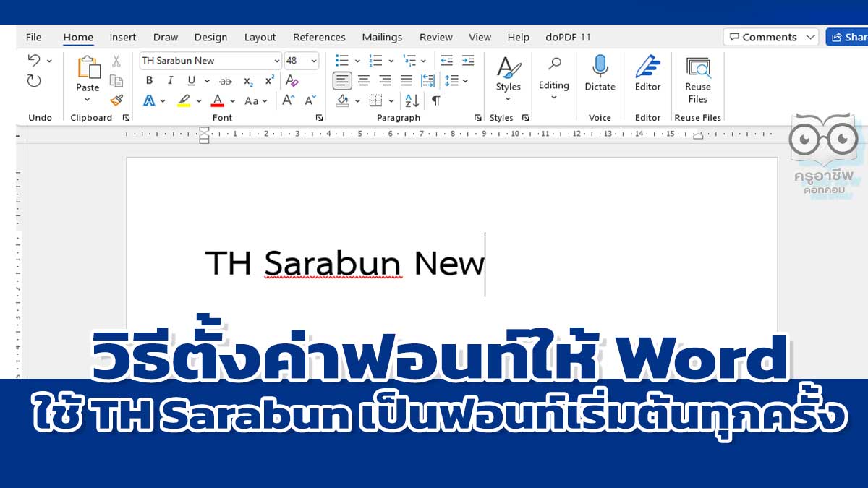Toggle Superscript formatting

pyautogui.click(x=269, y=81)
